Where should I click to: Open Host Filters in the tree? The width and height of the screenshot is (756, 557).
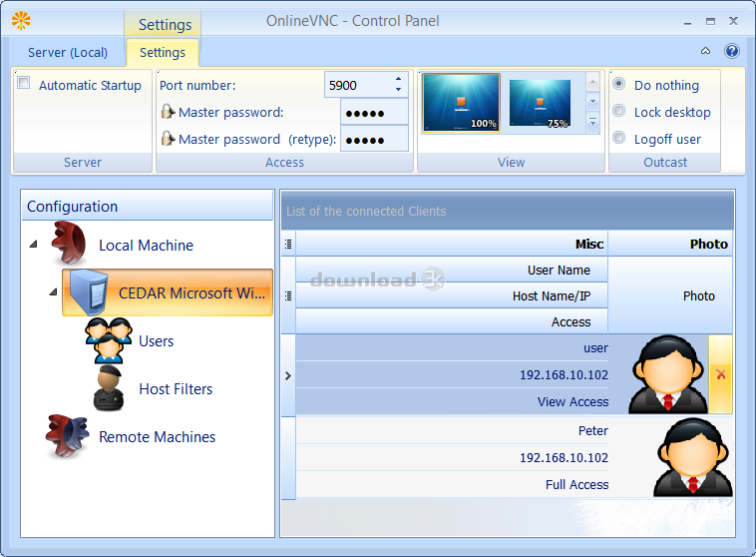tap(176, 389)
